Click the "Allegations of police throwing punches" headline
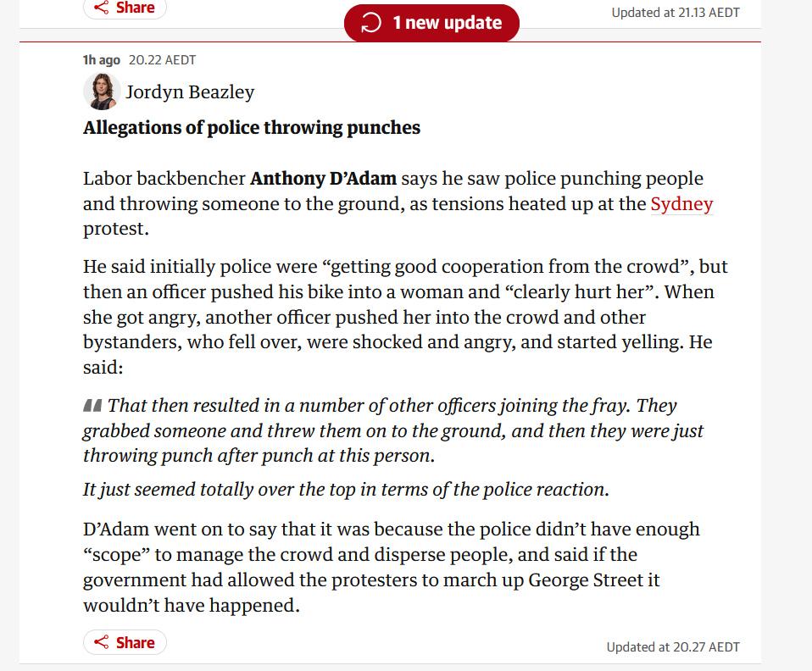Image resolution: width=812 pixels, height=671 pixels. tap(252, 128)
